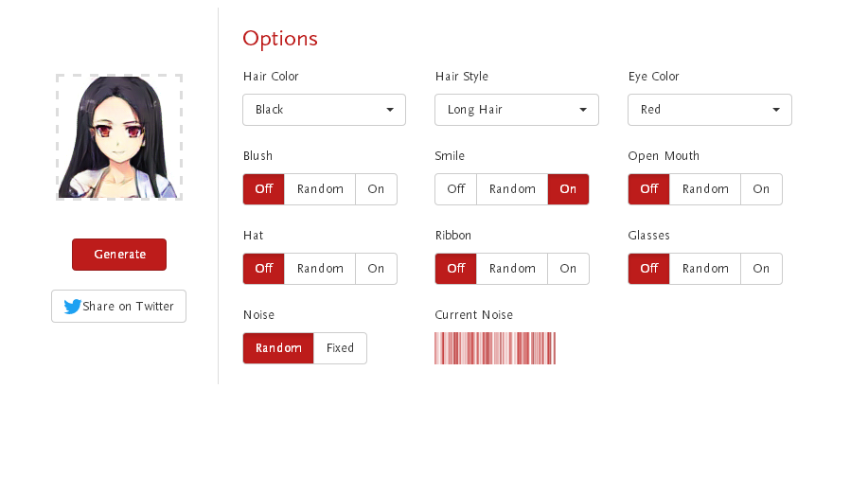This screenshot has height=477, width=868.
Task: Set Blush to On
Action: pos(376,189)
